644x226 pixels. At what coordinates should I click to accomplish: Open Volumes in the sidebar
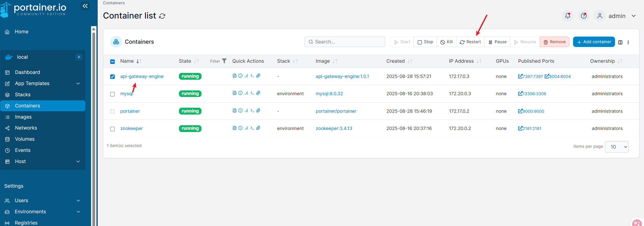(x=25, y=139)
